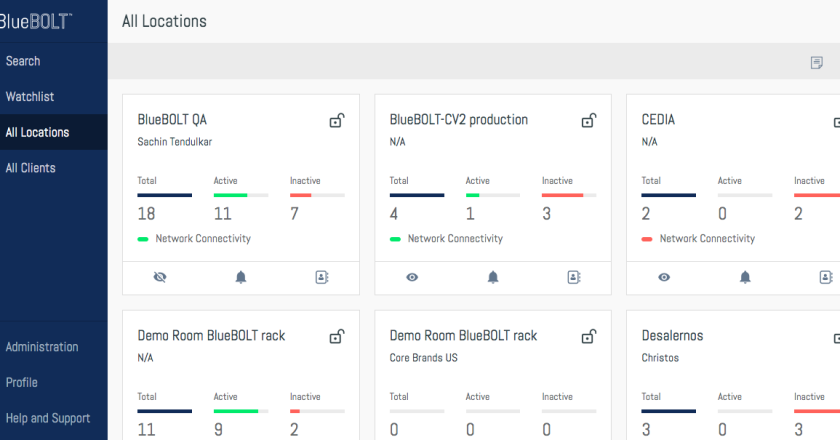Click the lock icon on BlueBOLT-CV2 production card
840x440 pixels.
[x=589, y=121]
